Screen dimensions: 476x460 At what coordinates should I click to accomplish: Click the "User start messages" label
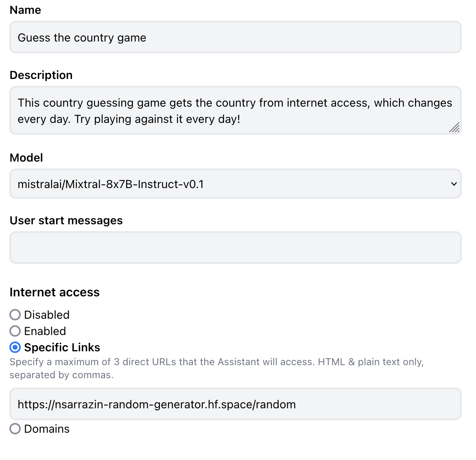(x=66, y=221)
